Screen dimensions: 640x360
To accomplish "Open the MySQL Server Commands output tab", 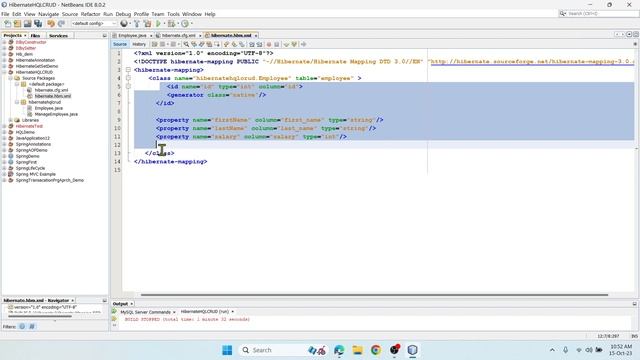I will point(147,312).
